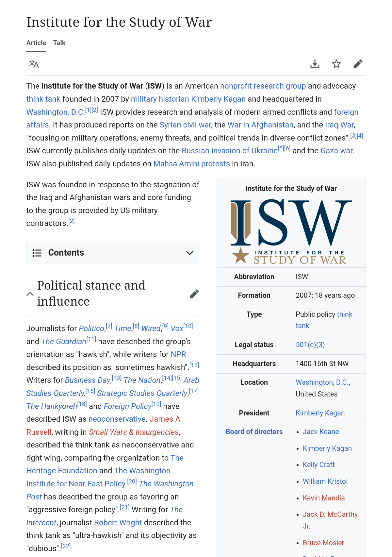
Task: Open the foreign affairs link
Action: (x=346, y=112)
